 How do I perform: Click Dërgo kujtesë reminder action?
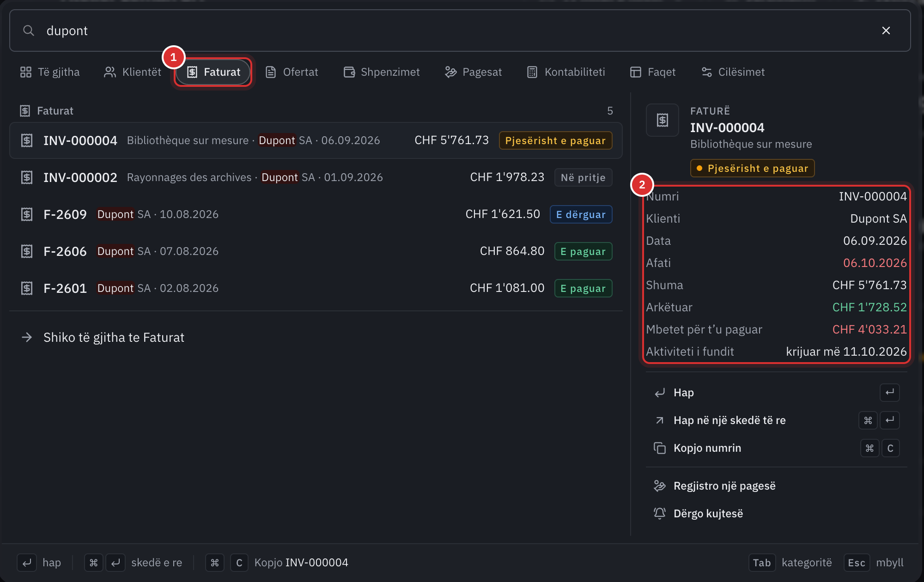click(x=777, y=514)
